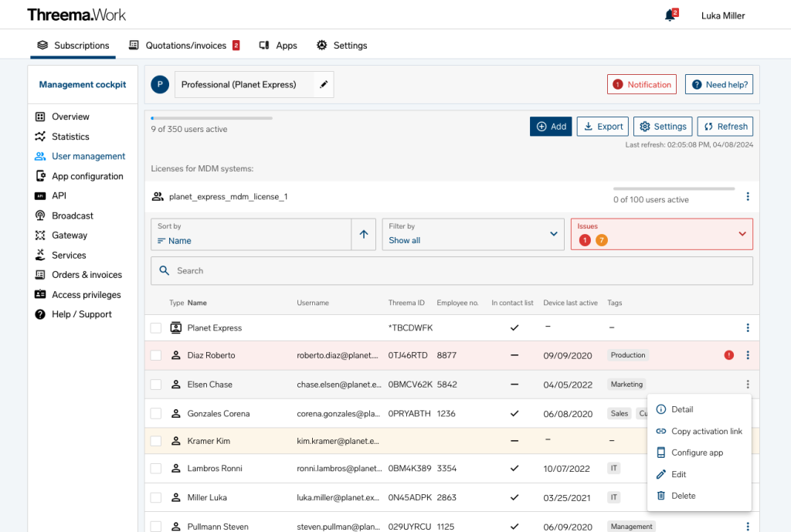Open the 'Filter by' Show all dropdown

[472, 233]
